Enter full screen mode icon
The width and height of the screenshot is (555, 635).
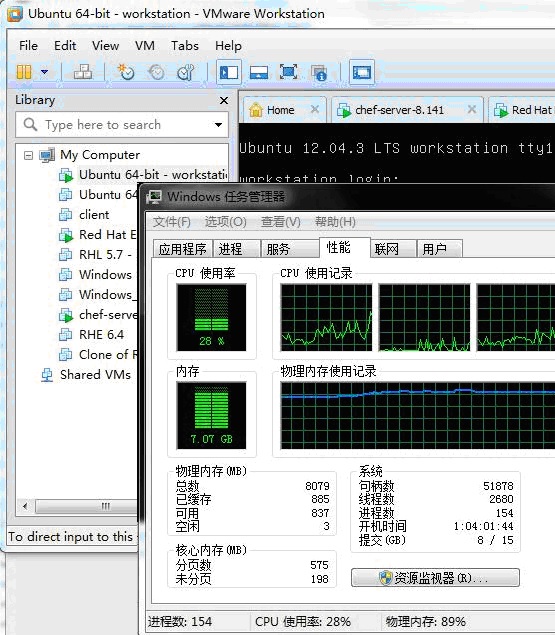click(288, 72)
